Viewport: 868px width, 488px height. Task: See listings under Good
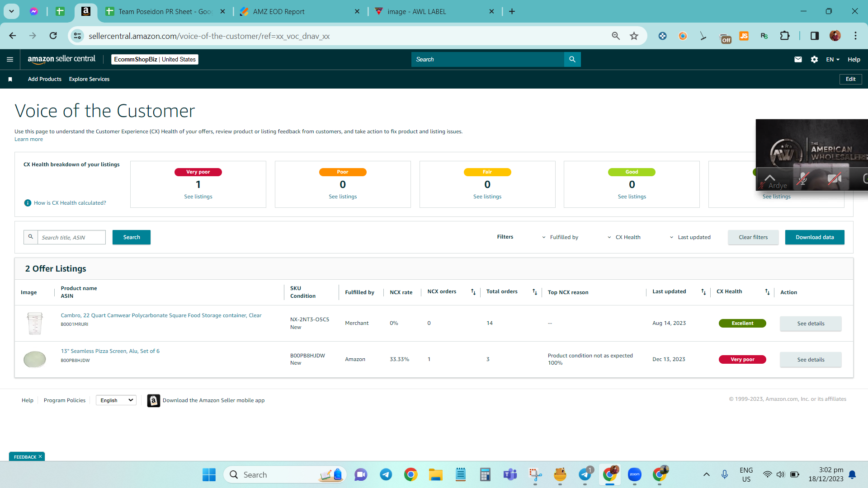tap(632, 197)
